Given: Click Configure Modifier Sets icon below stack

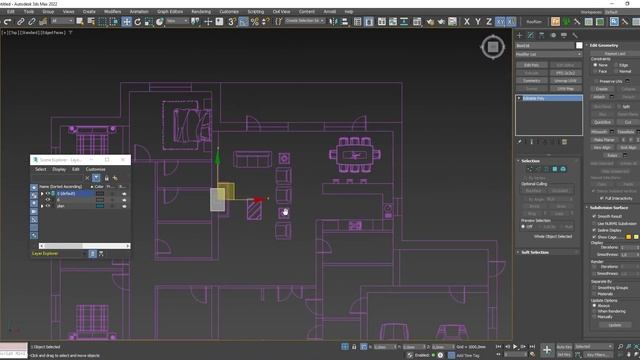Looking at the screenshot, I should [x=564, y=142].
